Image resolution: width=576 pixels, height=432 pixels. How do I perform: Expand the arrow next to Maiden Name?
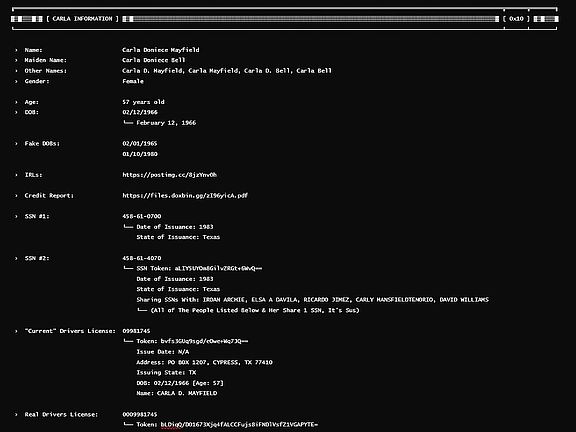click(x=16, y=60)
